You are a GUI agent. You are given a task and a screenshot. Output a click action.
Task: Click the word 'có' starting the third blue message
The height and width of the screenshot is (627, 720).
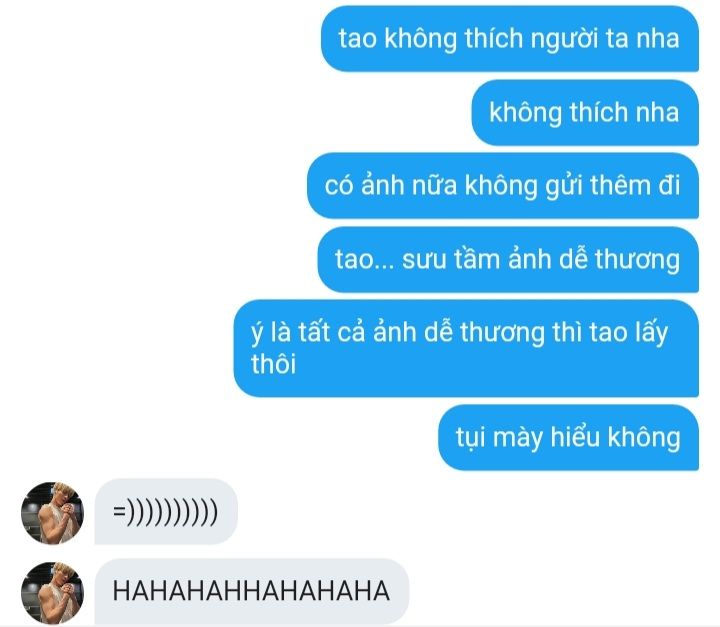point(339,186)
